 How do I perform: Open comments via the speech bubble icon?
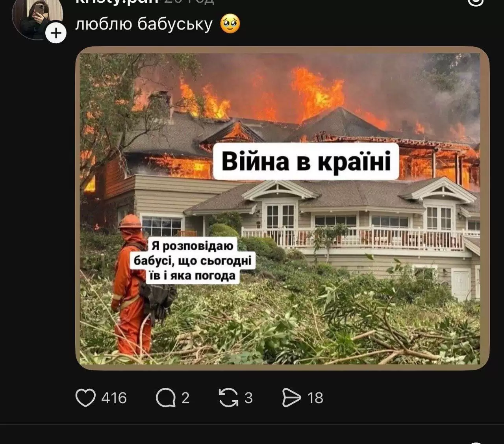(165, 398)
